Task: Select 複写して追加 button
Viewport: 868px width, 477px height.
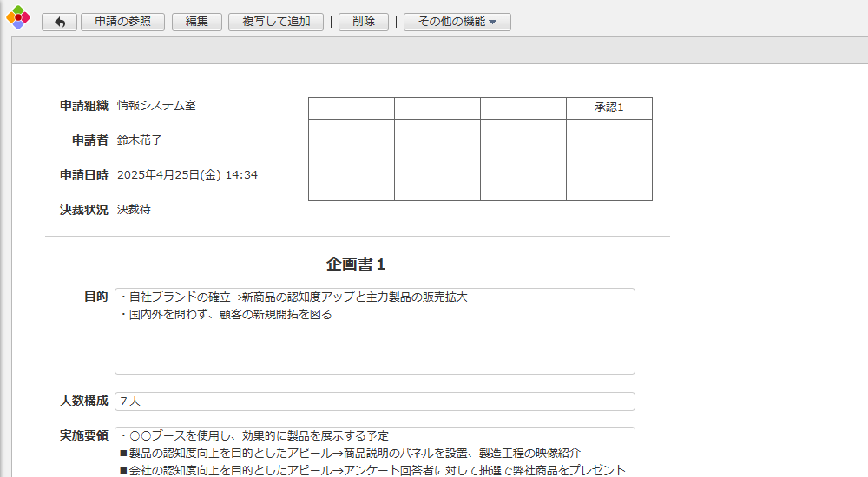Action: (x=276, y=22)
